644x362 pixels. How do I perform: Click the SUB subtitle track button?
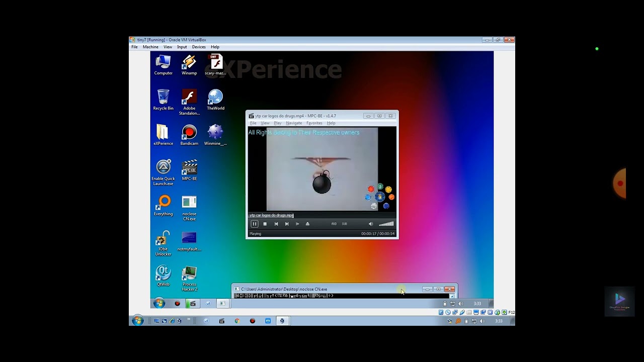coord(345,224)
